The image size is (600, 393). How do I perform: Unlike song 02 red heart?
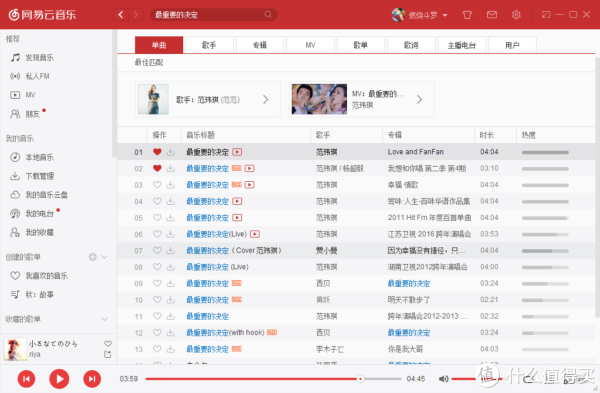tap(157, 168)
